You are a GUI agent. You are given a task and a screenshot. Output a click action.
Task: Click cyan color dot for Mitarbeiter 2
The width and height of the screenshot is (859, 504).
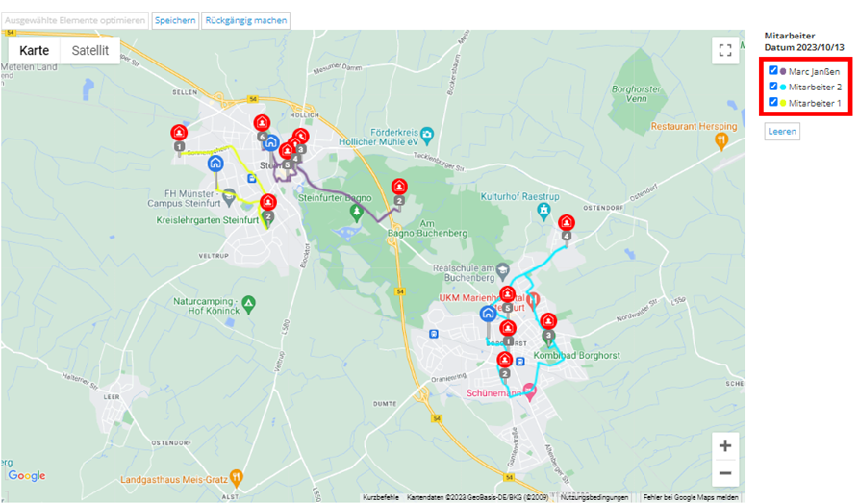tap(783, 88)
